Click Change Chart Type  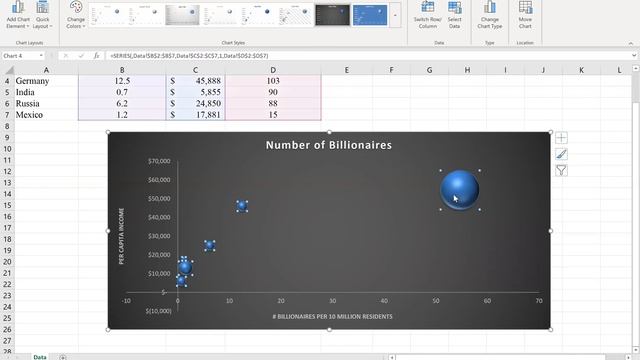[x=490, y=15]
